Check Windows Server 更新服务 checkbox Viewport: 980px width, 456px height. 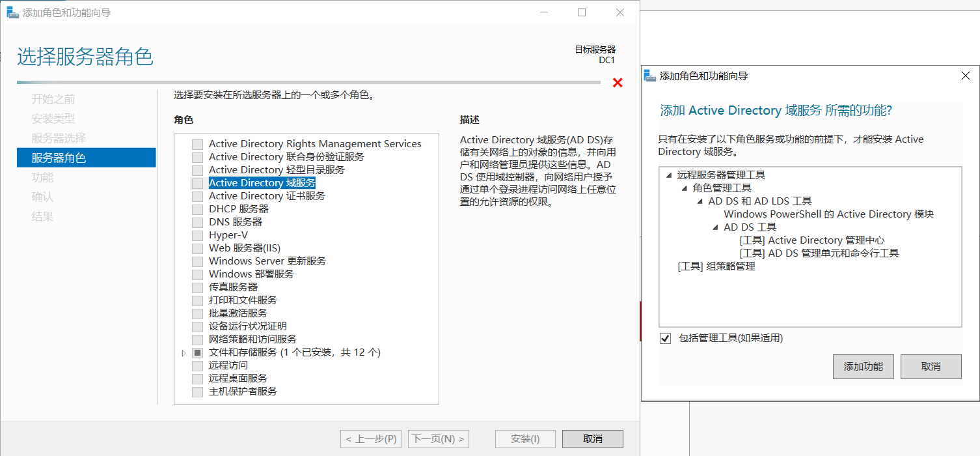point(197,261)
